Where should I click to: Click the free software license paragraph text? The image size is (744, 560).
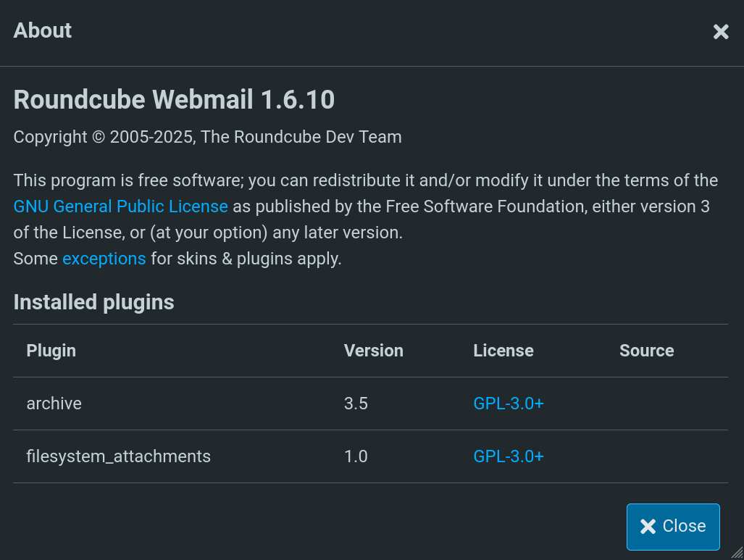[x=365, y=180]
